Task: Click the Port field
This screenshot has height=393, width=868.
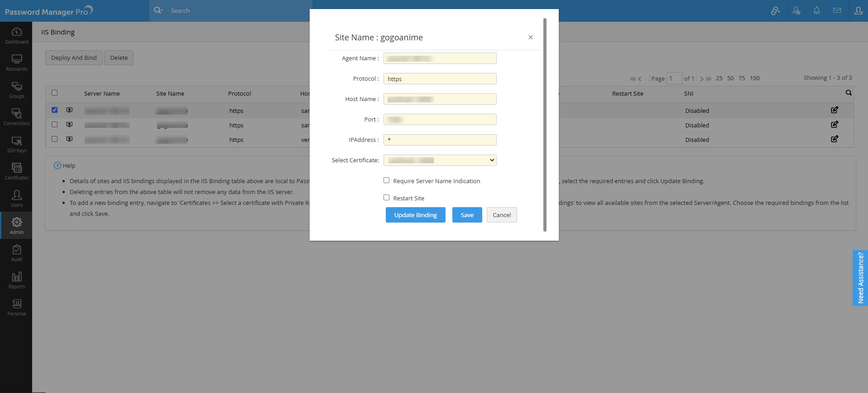Action: 440,119
